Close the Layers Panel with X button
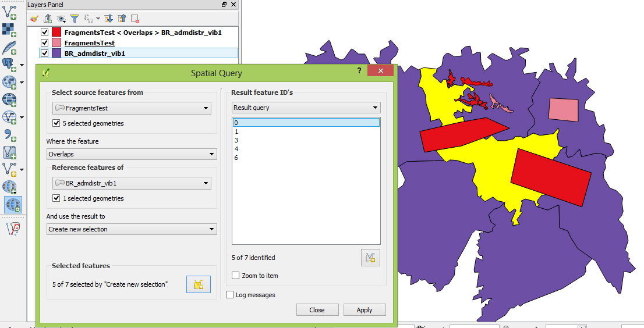 click(233, 5)
